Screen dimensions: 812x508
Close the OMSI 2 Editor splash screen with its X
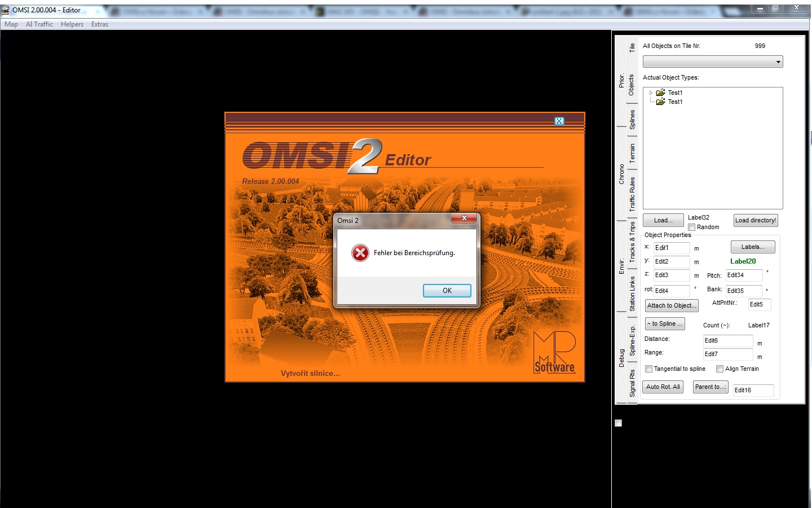559,121
